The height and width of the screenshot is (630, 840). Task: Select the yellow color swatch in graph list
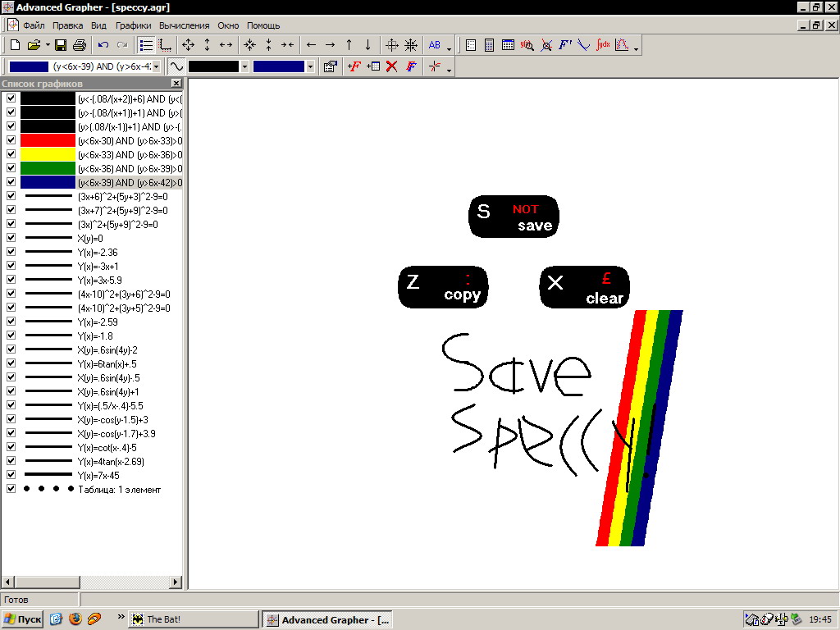pyautogui.click(x=48, y=154)
